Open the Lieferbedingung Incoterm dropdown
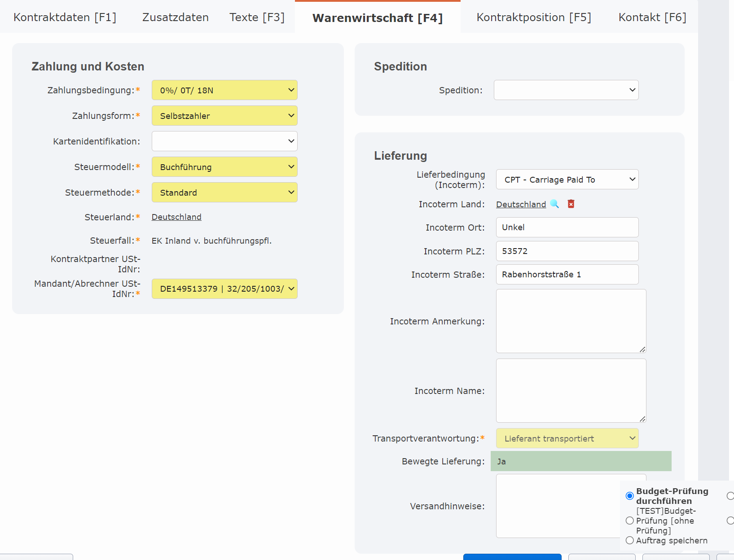734x560 pixels. pyautogui.click(x=567, y=179)
